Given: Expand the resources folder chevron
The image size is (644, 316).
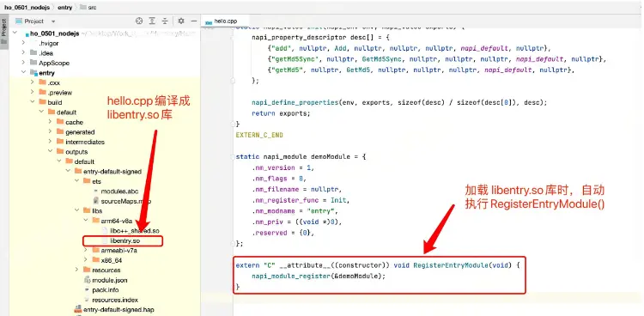Looking at the screenshot, I should [76, 270].
